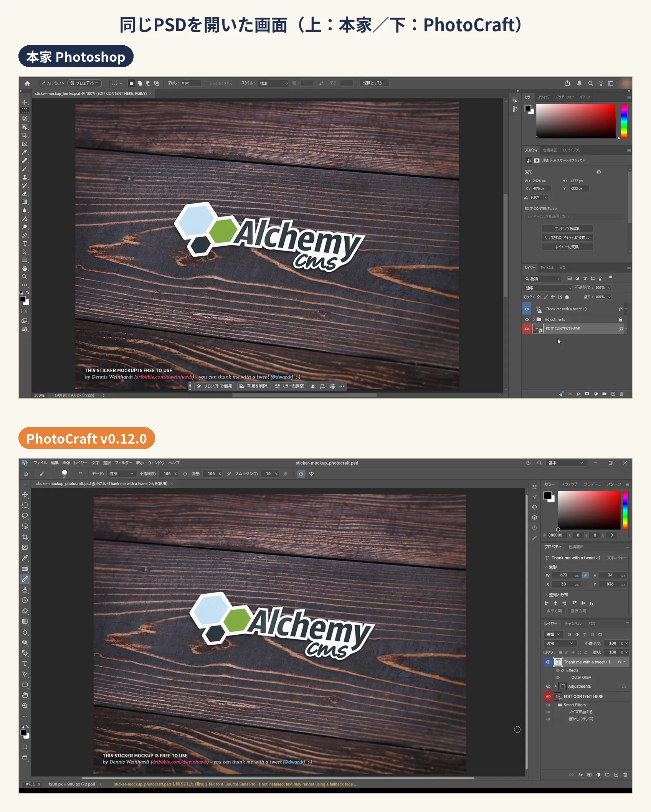Click the fx icon at PhotoCraft Layers panel bottom
This screenshot has width=651, height=812.
(580, 774)
